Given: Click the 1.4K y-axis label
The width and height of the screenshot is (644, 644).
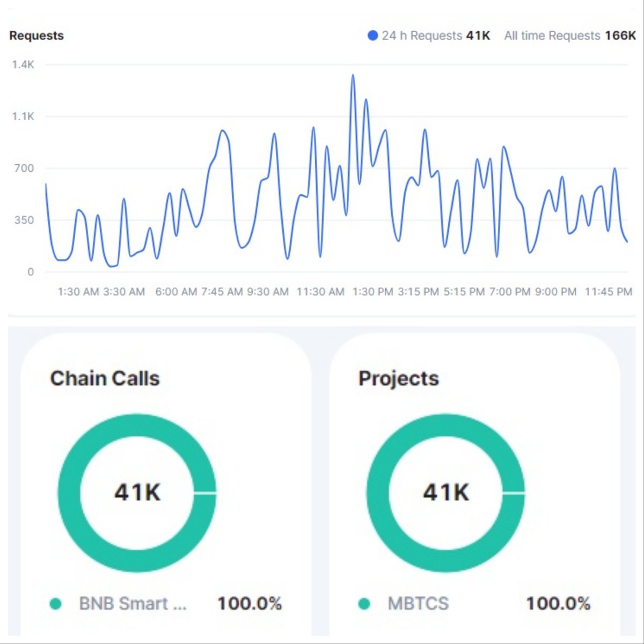Looking at the screenshot, I should pyautogui.click(x=23, y=64).
